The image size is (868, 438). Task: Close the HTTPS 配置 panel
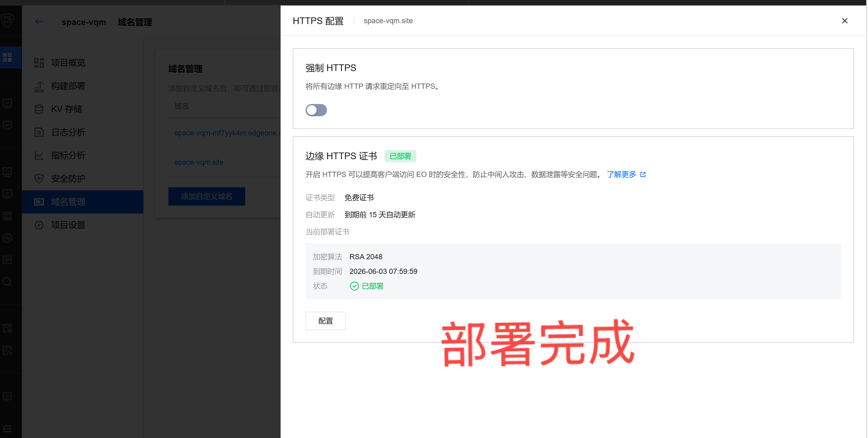(x=845, y=21)
